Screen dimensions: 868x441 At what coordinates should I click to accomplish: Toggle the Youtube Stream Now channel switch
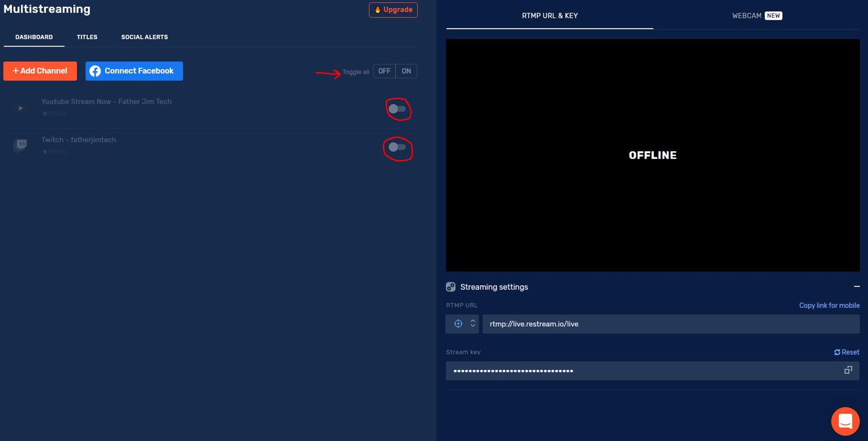point(397,109)
